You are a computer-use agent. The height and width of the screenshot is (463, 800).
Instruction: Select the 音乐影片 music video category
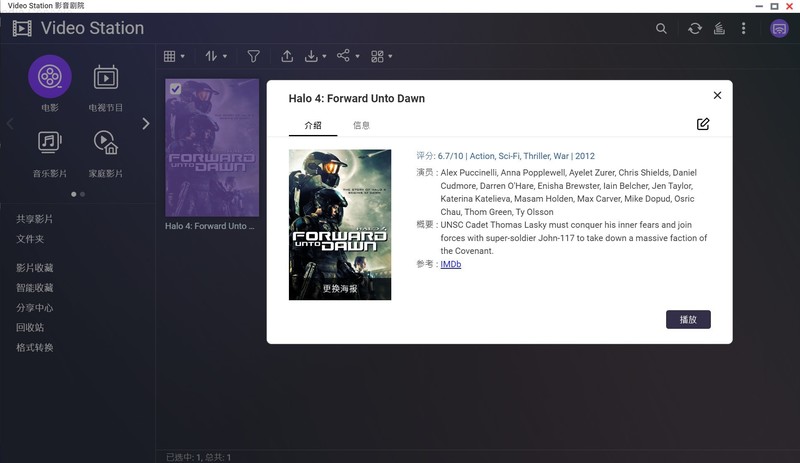[49, 142]
